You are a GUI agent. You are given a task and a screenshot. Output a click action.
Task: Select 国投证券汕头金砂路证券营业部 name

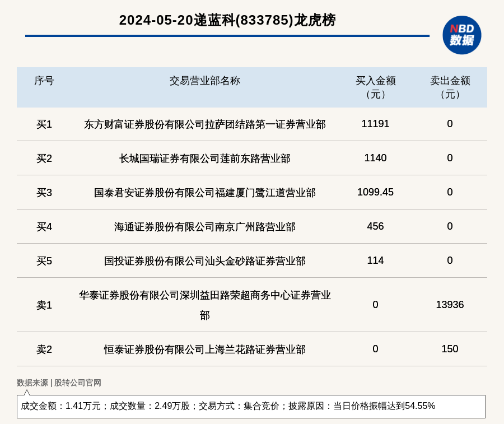pos(205,260)
